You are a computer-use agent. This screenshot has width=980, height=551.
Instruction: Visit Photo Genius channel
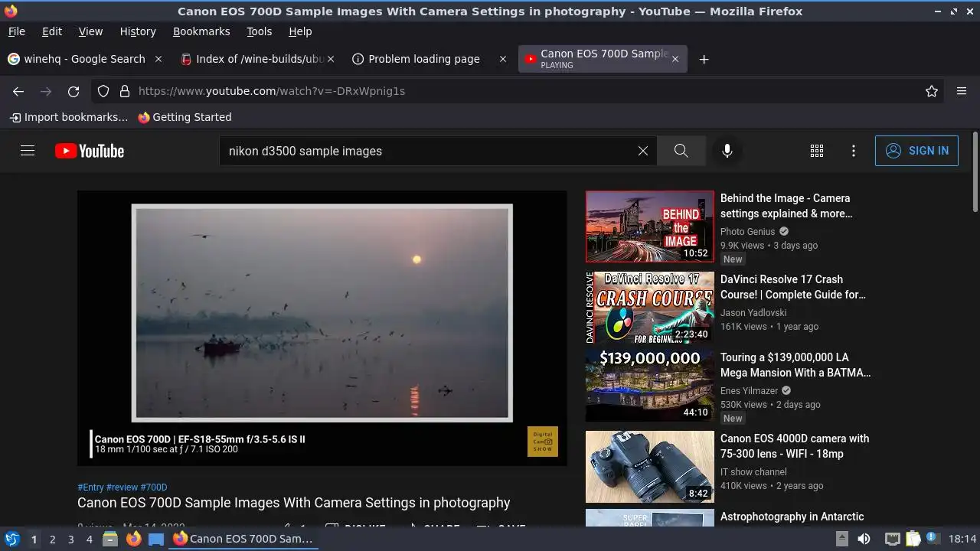[748, 231]
